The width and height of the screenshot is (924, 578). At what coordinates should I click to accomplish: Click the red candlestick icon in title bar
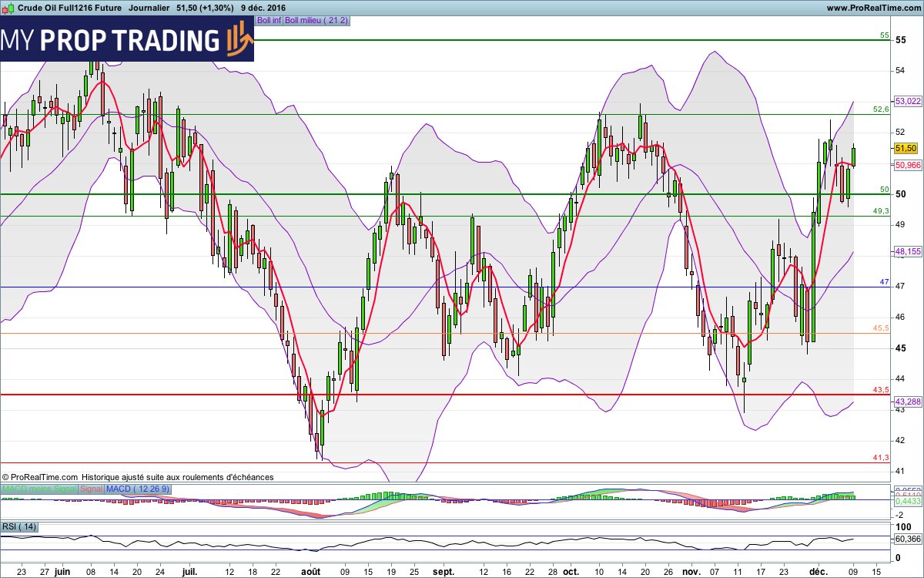click(x=5, y=8)
